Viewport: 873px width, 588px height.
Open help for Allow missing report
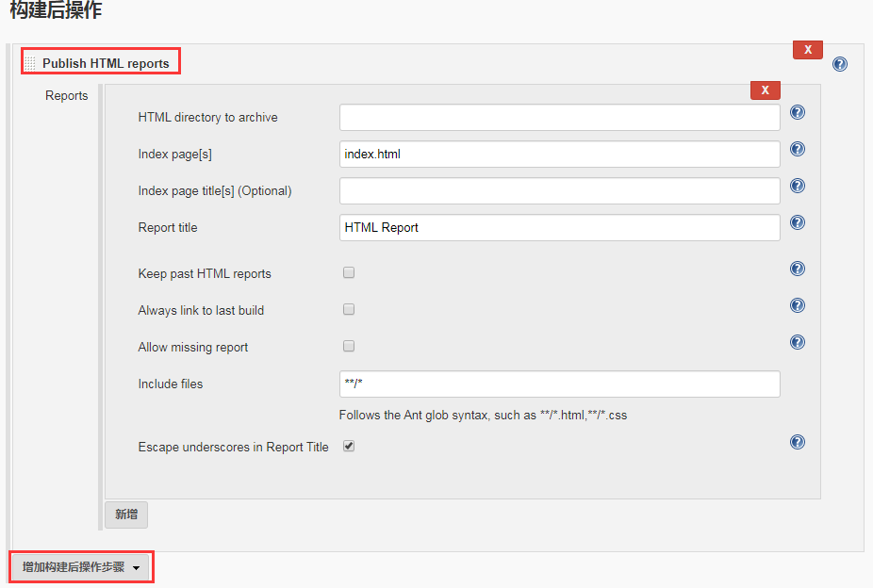798,342
